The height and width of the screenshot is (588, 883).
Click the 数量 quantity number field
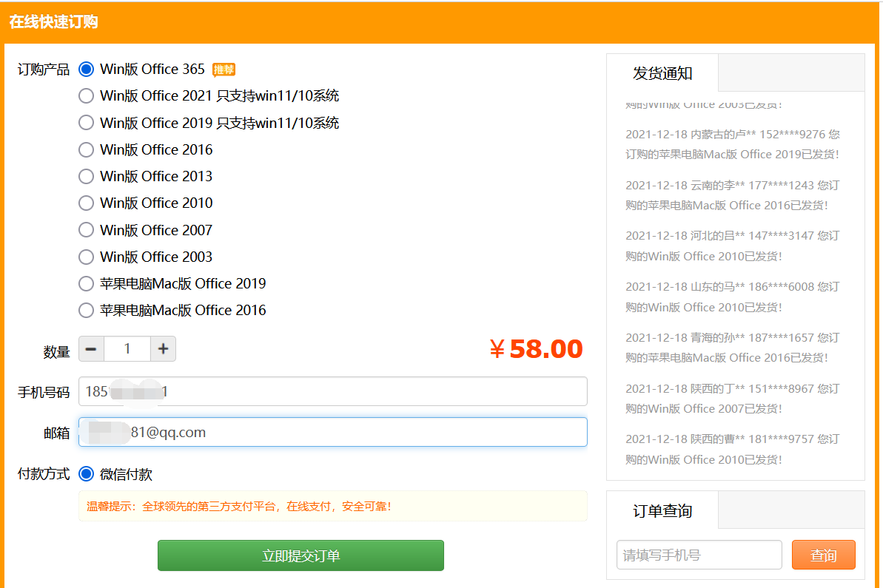(x=127, y=349)
